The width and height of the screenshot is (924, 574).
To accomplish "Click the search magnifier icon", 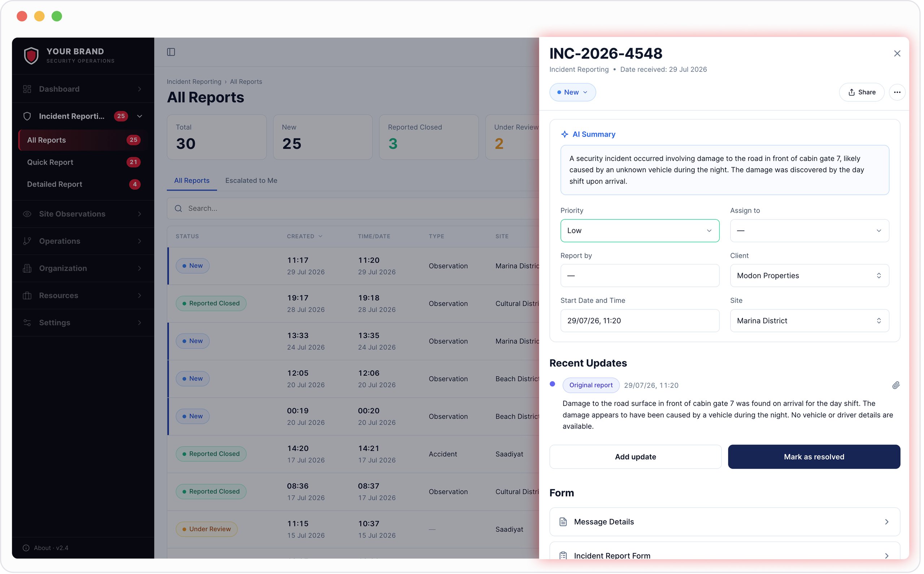I will 178,209.
